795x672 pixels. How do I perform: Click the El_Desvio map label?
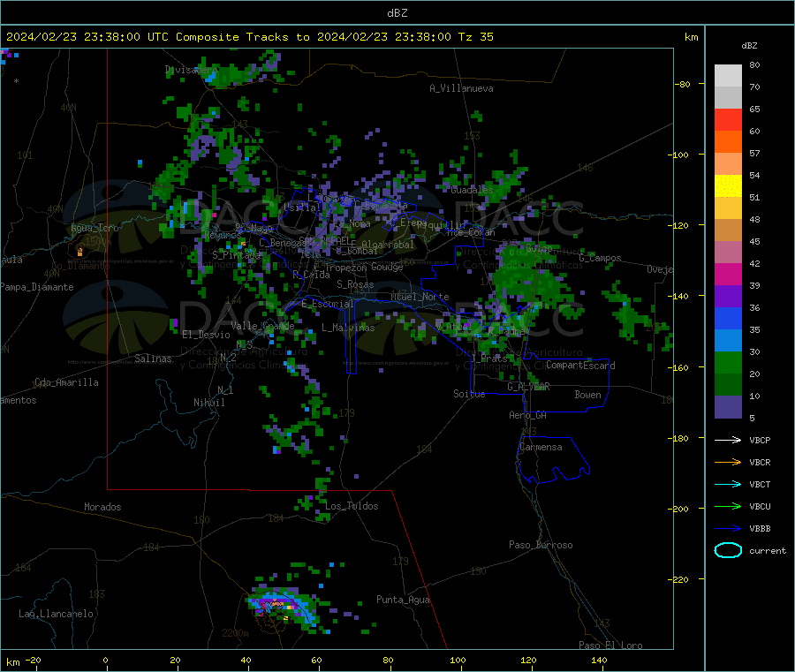click(x=206, y=335)
